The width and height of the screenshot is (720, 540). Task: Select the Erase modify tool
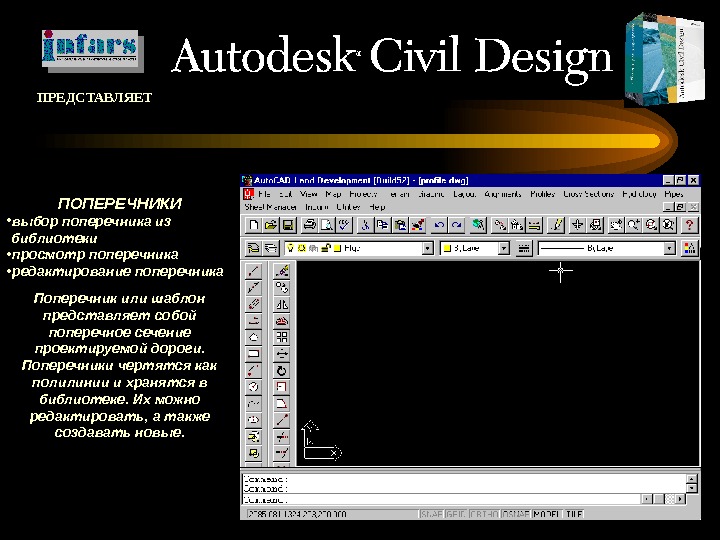point(281,271)
